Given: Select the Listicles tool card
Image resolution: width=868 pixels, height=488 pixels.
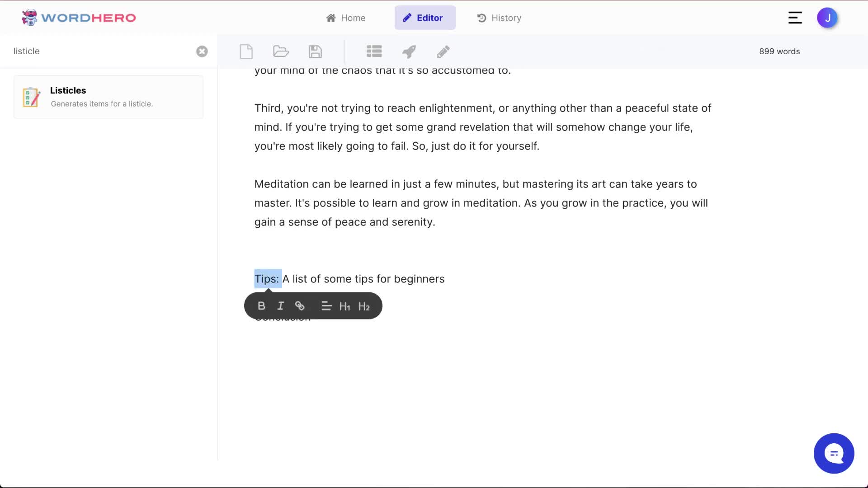Looking at the screenshot, I should click(x=108, y=97).
